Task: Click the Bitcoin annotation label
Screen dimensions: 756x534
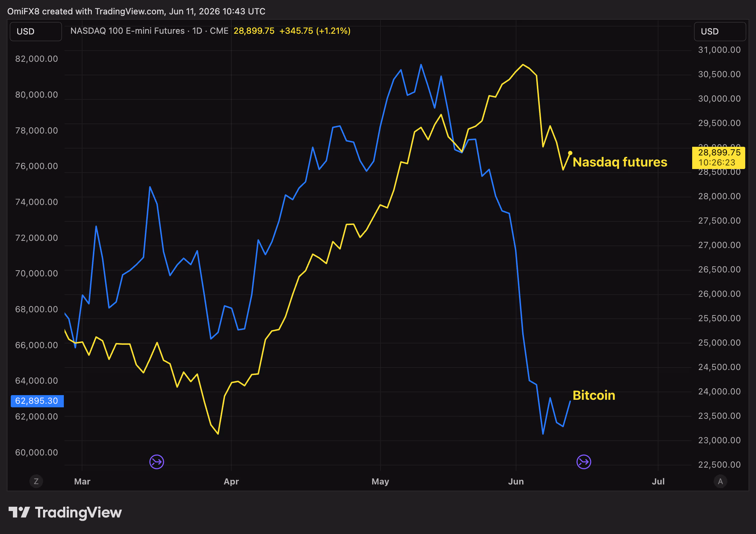Action: pyautogui.click(x=594, y=395)
